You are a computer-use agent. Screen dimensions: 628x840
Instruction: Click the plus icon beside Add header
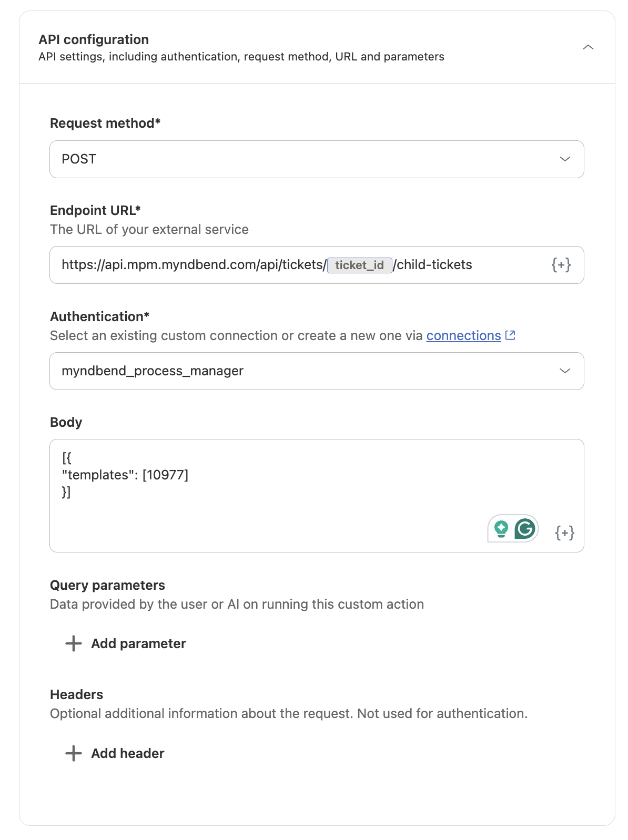pos(74,753)
